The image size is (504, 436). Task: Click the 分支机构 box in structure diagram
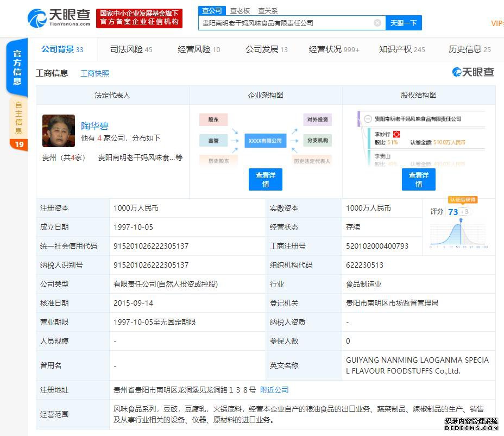click(317, 141)
